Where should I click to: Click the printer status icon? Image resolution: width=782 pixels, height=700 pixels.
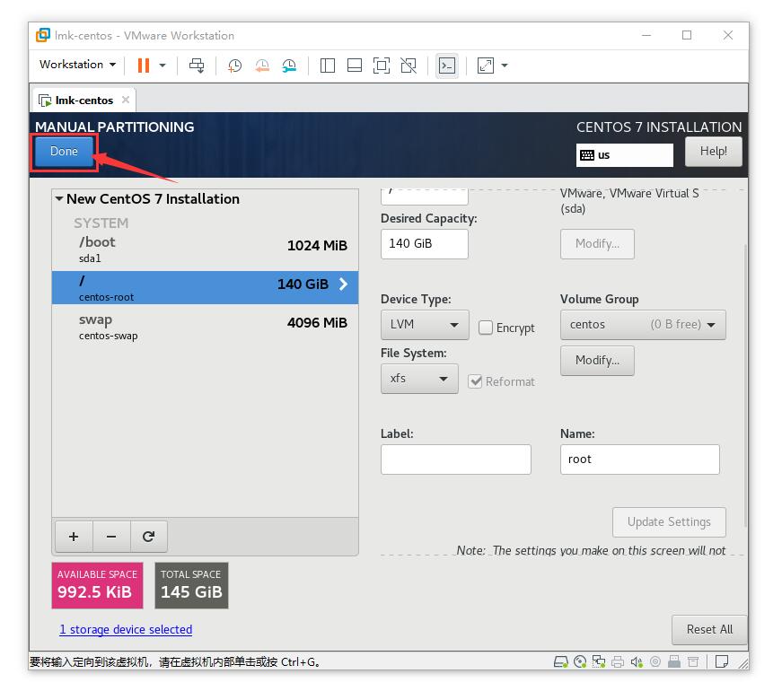pos(618,661)
